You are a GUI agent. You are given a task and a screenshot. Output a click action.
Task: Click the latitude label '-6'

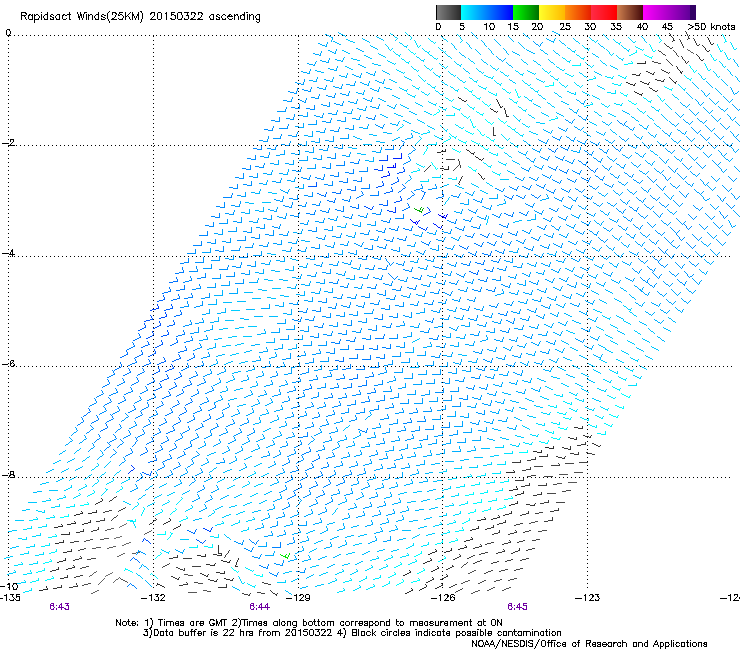coord(8,363)
